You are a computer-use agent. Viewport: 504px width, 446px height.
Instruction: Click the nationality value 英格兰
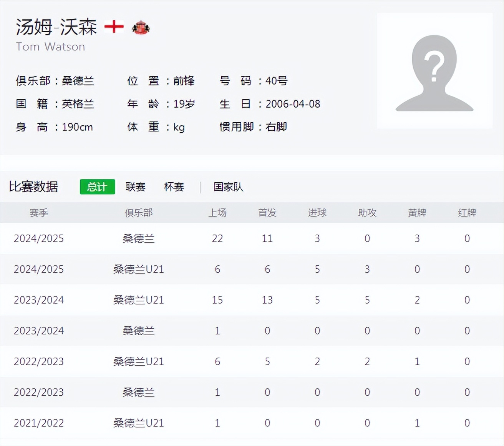[x=78, y=104]
